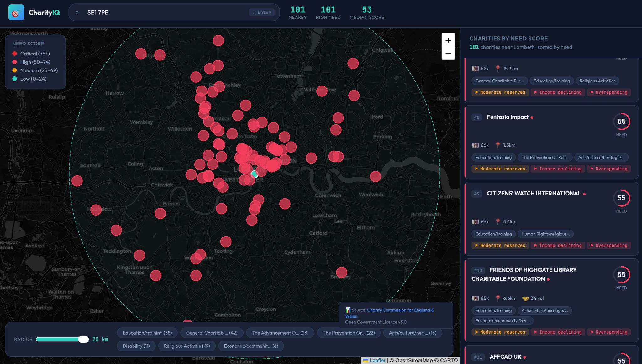Click the Leaflet attribution link
Viewport: 642px width, 364px height.
pos(377,361)
